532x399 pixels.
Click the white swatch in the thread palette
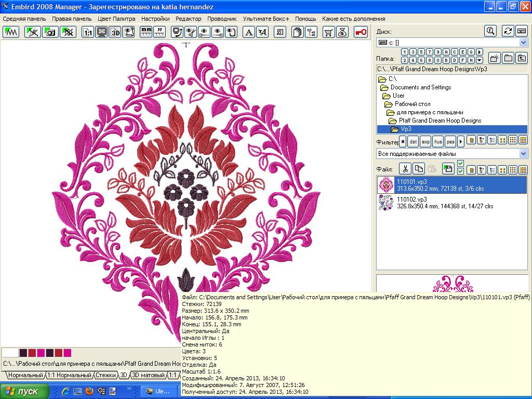pyautogui.click(x=10, y=353)
